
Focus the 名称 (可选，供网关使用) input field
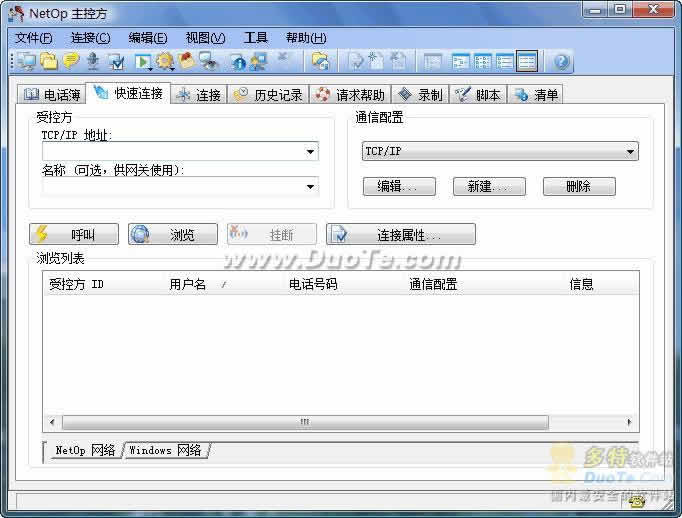pos(180,187)
